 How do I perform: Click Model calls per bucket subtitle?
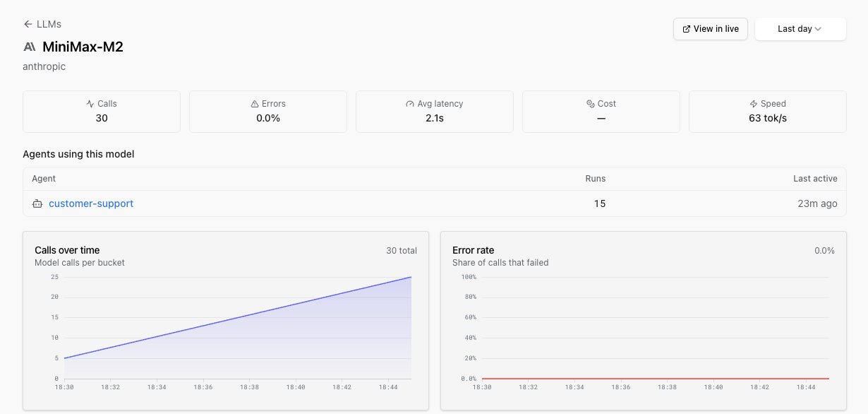(x=80, y=263)
